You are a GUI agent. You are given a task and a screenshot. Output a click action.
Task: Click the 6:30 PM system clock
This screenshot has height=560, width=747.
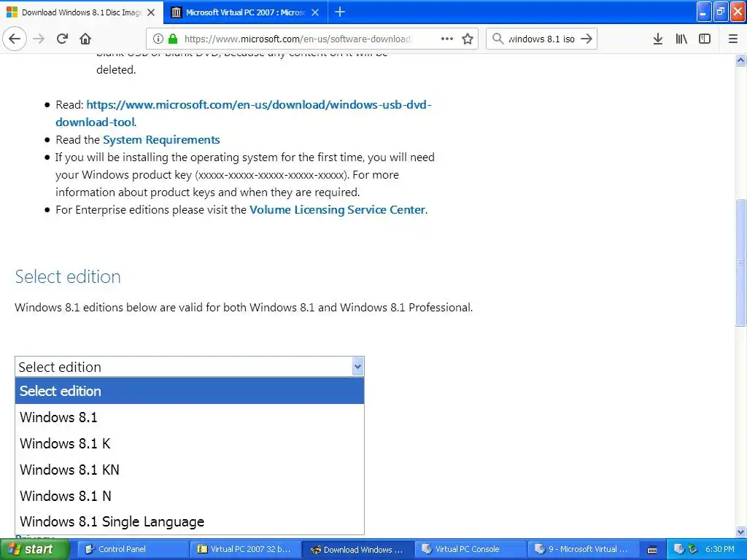pos(719,549)
